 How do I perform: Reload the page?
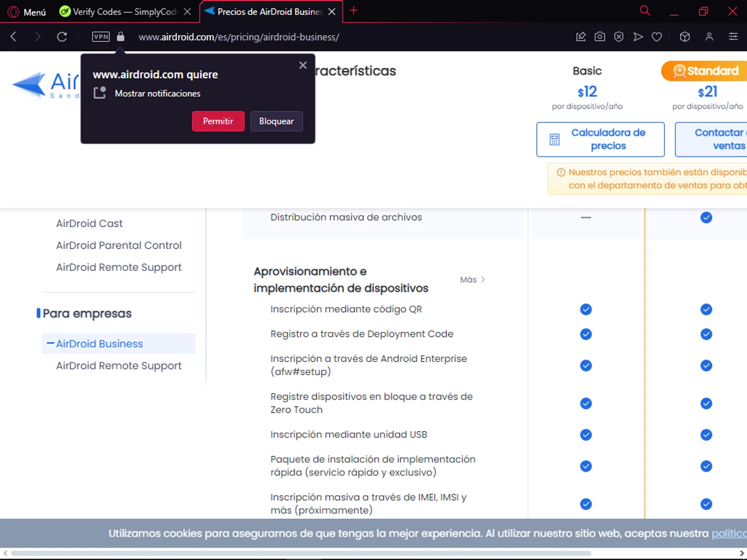(62, 37)
